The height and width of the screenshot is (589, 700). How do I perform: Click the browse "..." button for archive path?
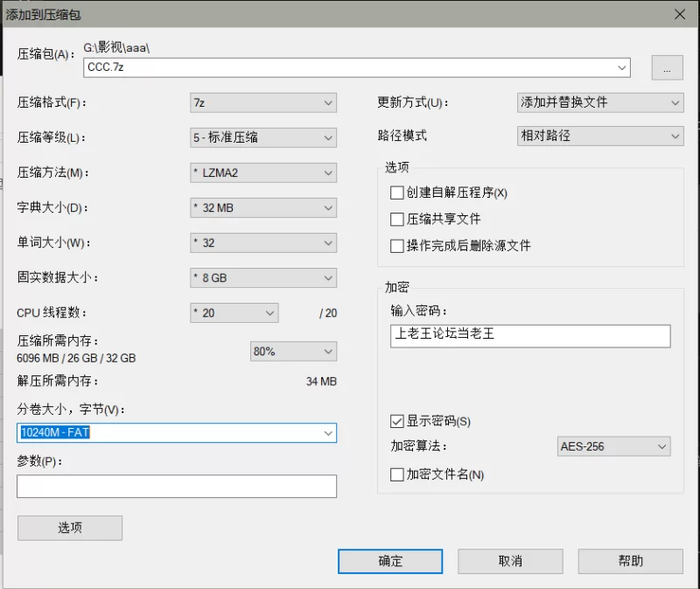(x=667, y=68)
